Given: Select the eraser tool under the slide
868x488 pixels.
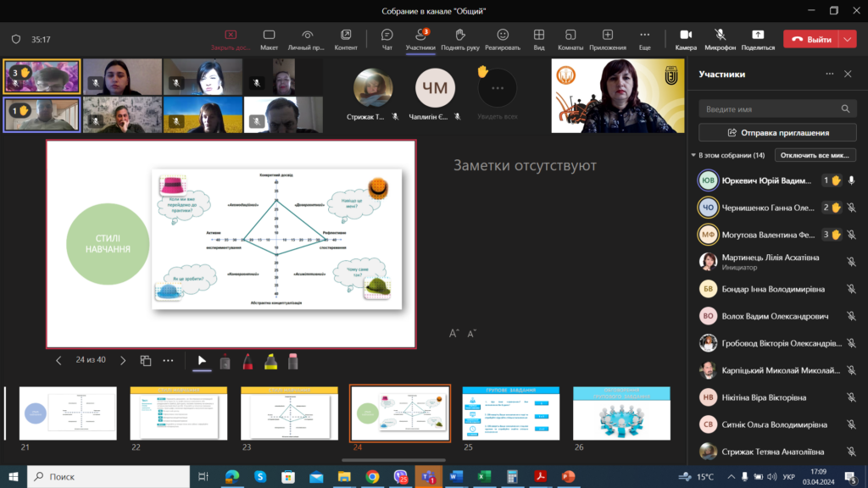Looking at the screenshot, I should pos(293,361).
